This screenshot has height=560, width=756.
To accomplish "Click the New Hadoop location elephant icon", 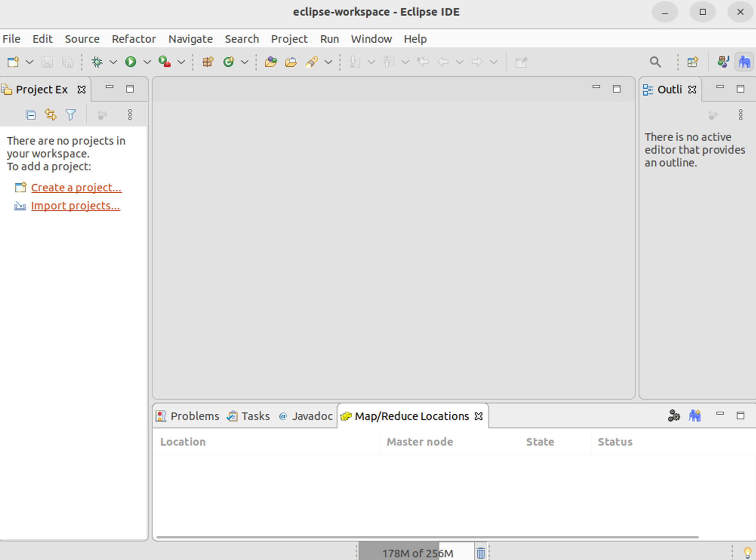I will (695, 416).
